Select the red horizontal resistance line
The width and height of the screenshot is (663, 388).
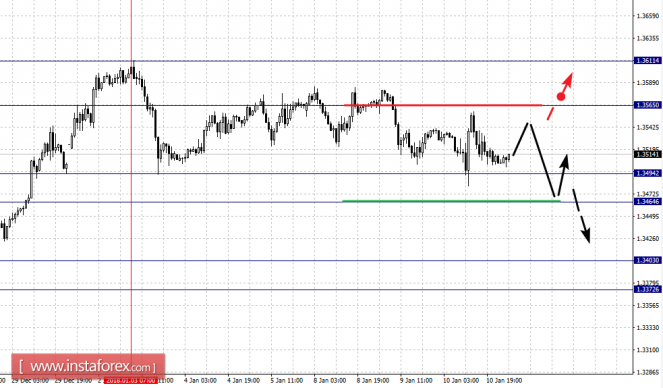pos(443,105)
